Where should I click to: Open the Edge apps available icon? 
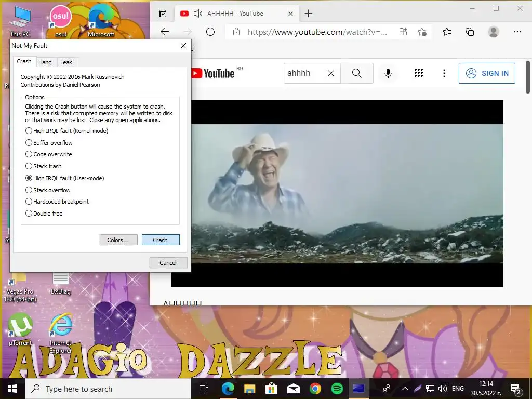403,32
